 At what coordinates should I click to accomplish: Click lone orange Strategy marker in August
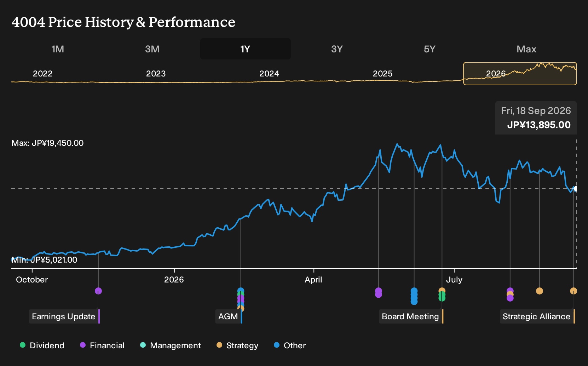coord(539,291)
